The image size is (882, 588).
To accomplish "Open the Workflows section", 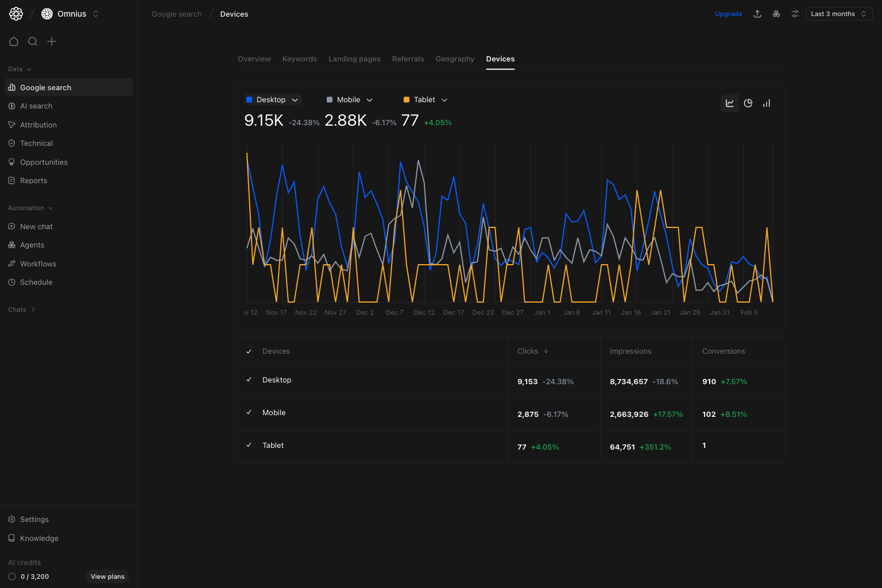I will (38, 264).
